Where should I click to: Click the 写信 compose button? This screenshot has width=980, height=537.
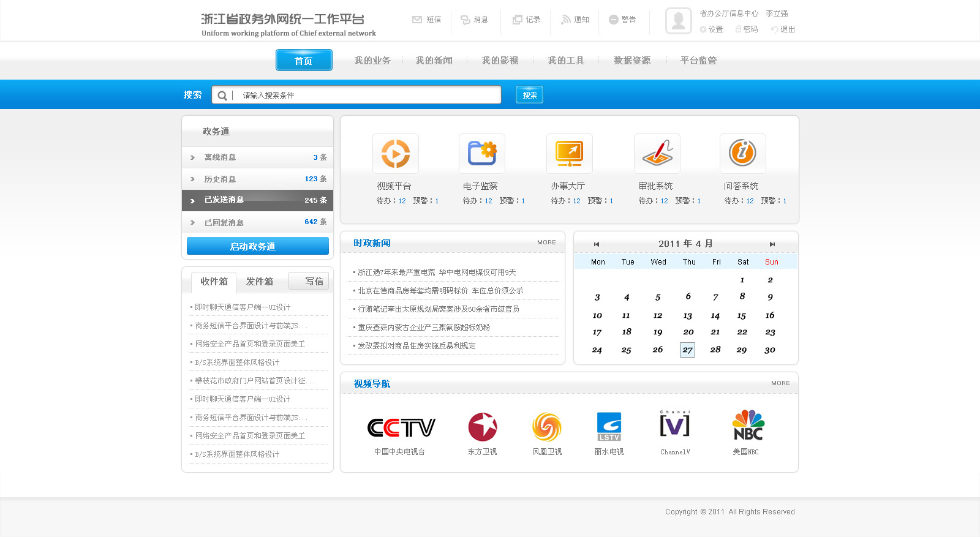309,281
